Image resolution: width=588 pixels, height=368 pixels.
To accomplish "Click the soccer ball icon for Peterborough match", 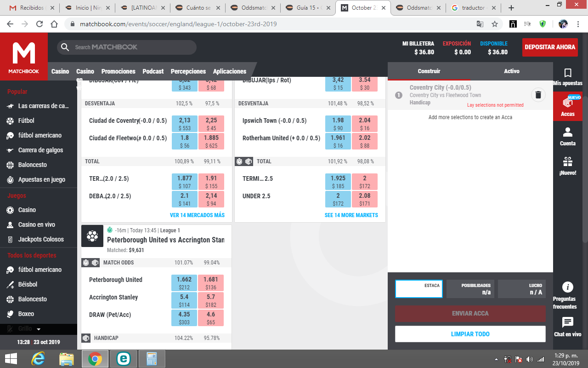I will click(92, 236).
